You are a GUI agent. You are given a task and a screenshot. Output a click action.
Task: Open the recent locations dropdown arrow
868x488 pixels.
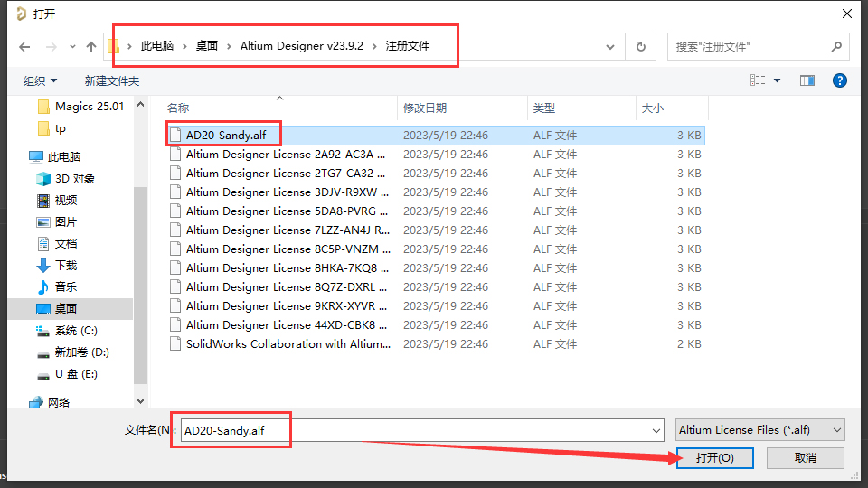pyautogui.click(x=72, y=47)
